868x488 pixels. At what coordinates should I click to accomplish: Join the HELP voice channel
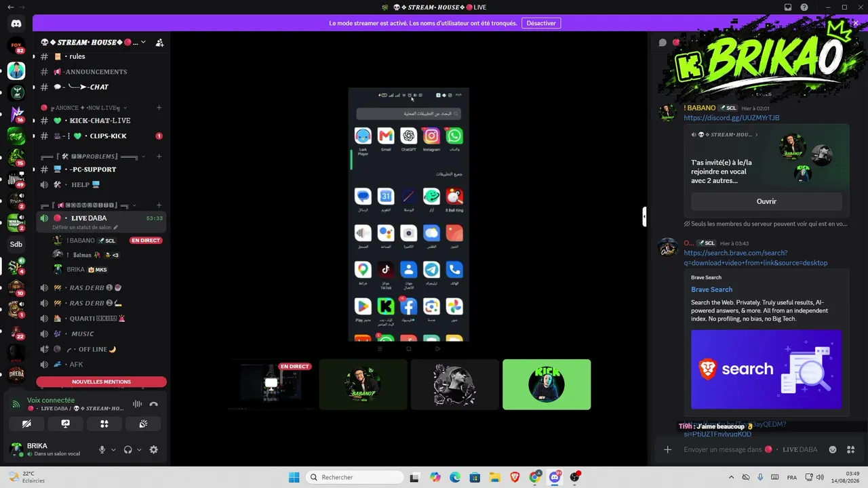(x=101, y=184)
